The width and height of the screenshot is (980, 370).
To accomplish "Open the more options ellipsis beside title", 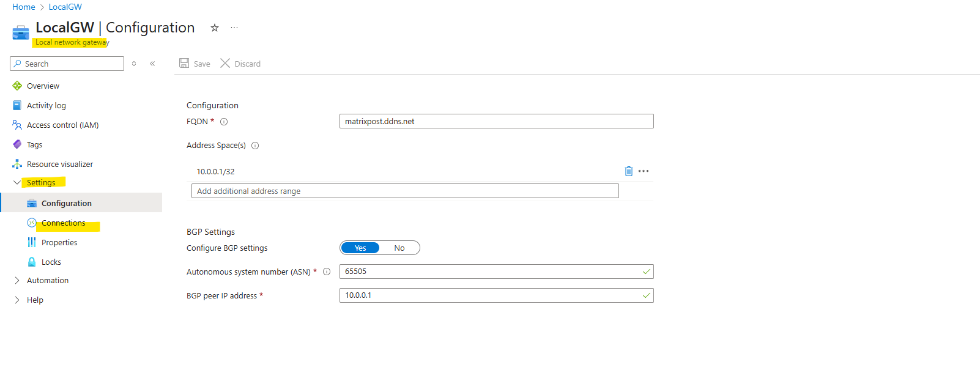I will 234,28.
